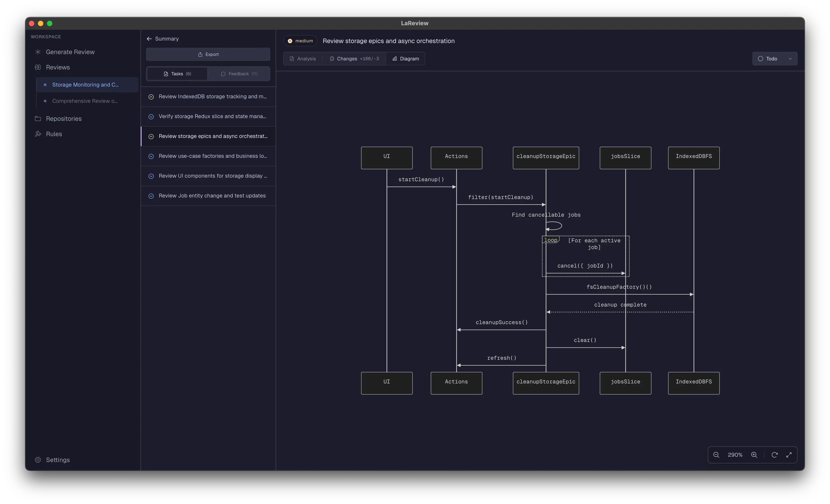Zoom out of the diagram
The width and height of the screenshot is (830, 504).
pyautogui.click(x=716, y=455)
